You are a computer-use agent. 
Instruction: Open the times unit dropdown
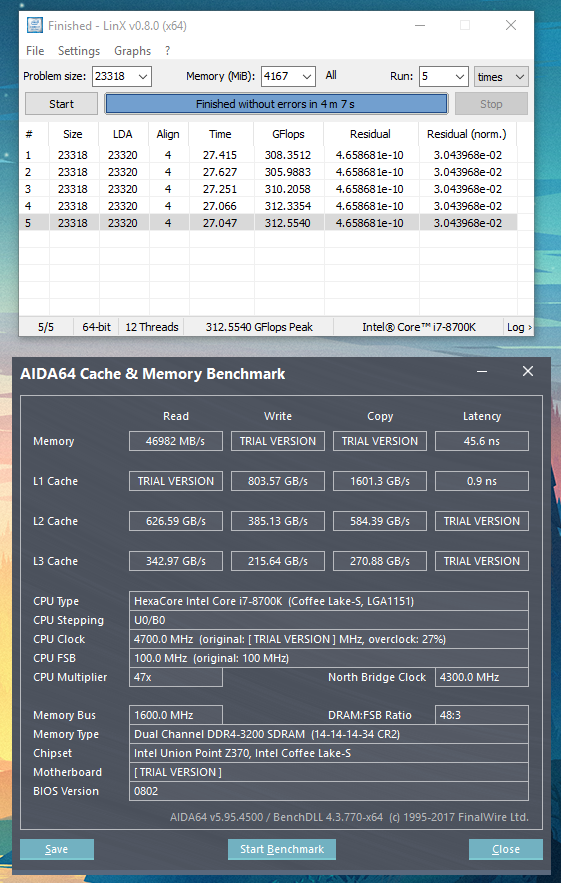501,77
